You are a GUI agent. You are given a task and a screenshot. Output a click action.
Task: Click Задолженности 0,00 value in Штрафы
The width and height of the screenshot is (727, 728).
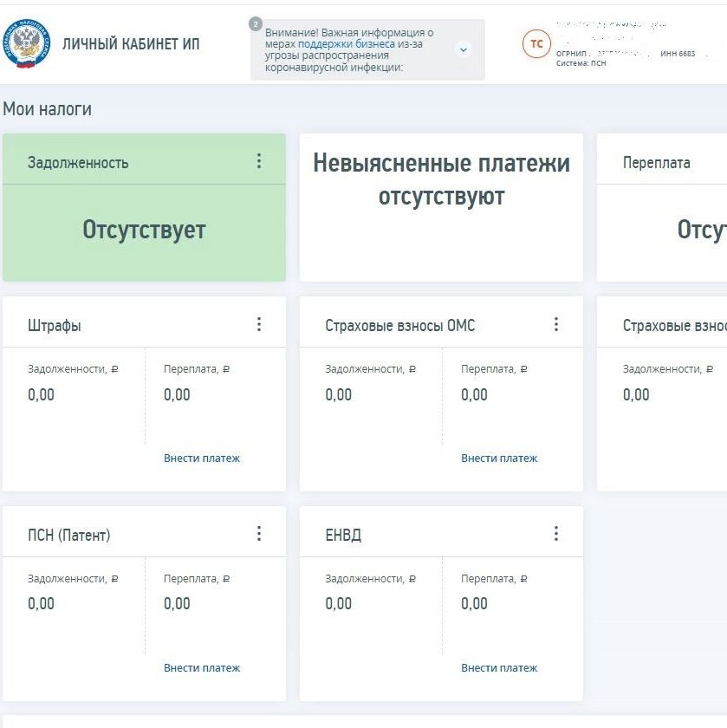(x=41, y=394)
